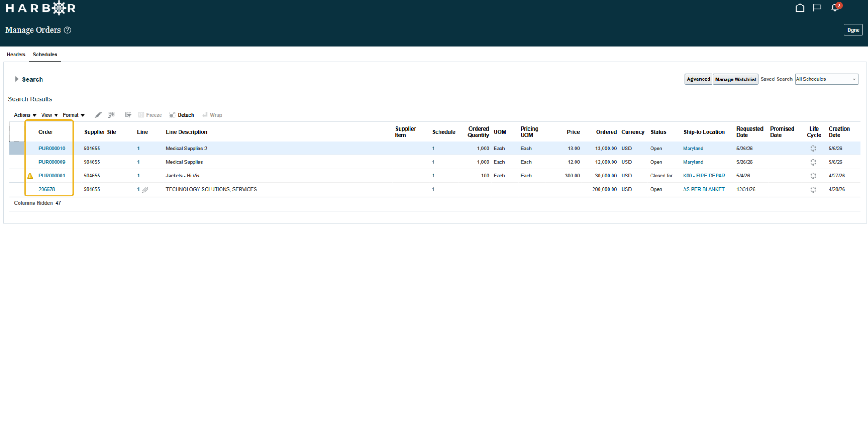Screen dimensions: 868x443
Task: Switch to the Headers tab
Action: tap(16, 55)
